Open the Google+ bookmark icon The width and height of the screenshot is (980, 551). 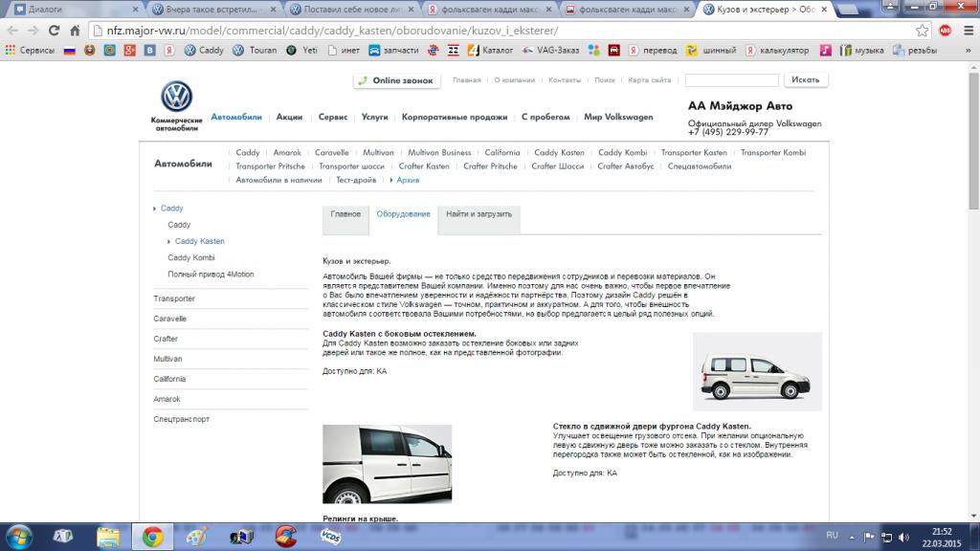click(x=129, y=50)
